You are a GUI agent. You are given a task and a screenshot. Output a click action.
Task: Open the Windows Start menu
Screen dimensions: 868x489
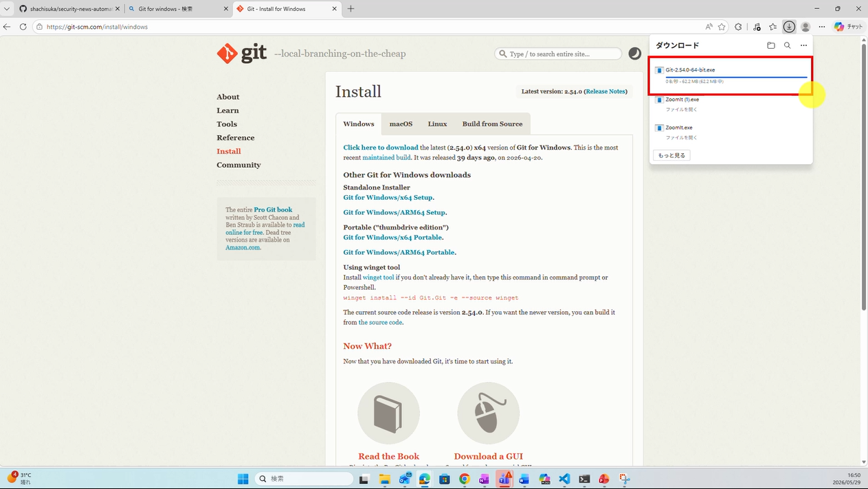pyautogui.click(x=243, y=479)
